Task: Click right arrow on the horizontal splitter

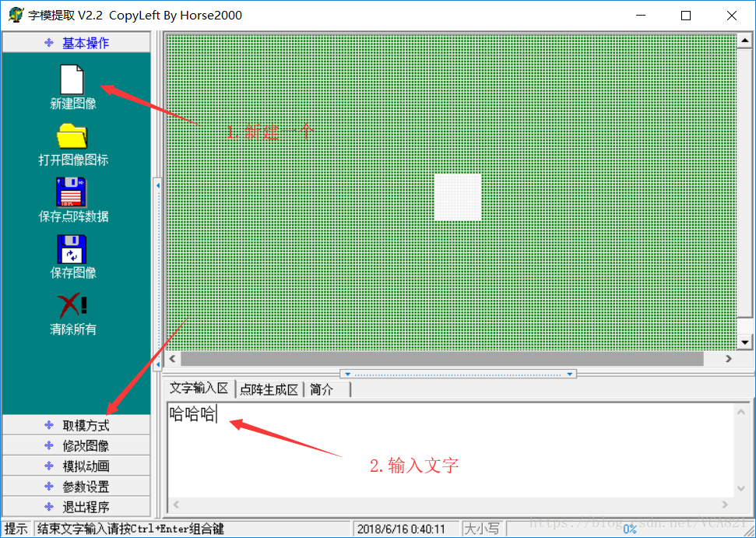Action: point(570,374)
